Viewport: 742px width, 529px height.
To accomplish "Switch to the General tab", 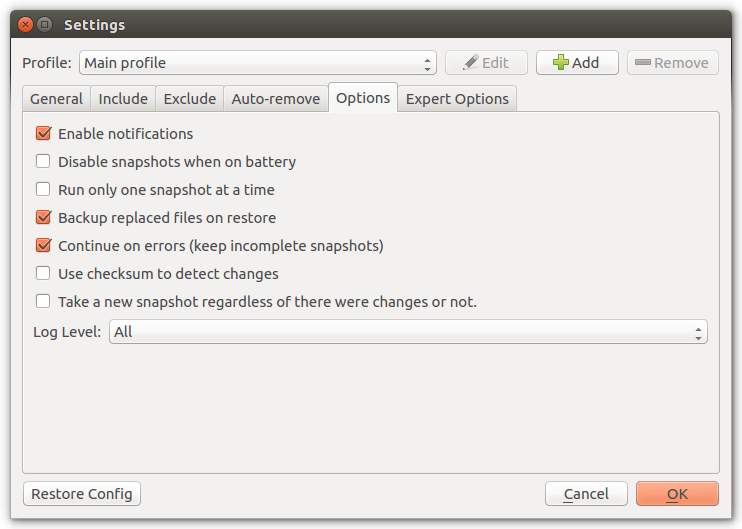I will coord(56,98).
